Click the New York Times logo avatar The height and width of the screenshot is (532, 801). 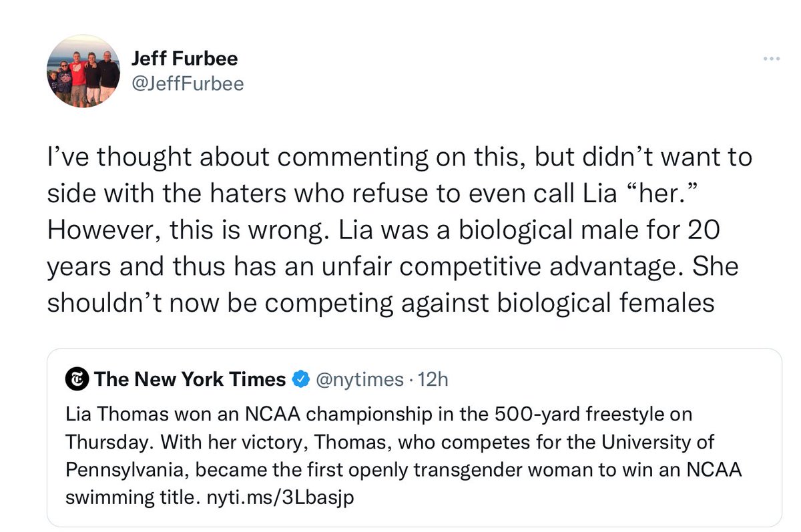click(x=77, y=380)
